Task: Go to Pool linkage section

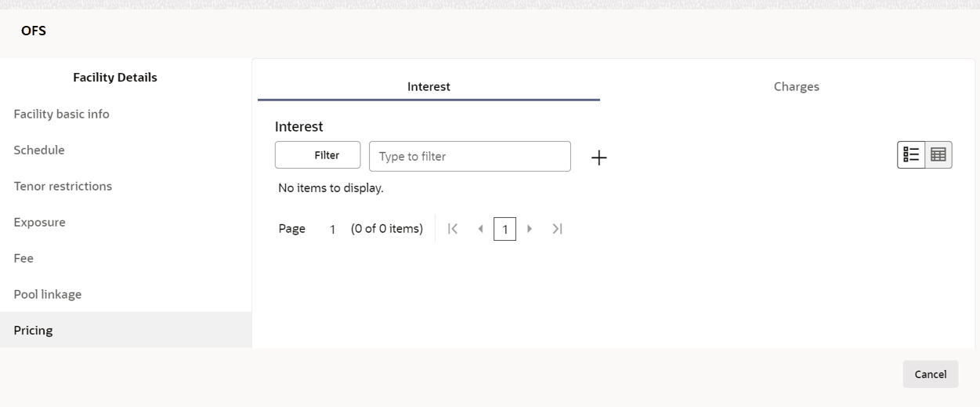Action: coord(48,294)
